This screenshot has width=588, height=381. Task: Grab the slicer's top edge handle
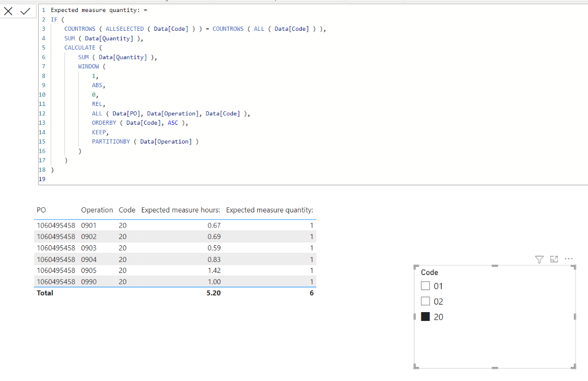[x=495, y=266]
